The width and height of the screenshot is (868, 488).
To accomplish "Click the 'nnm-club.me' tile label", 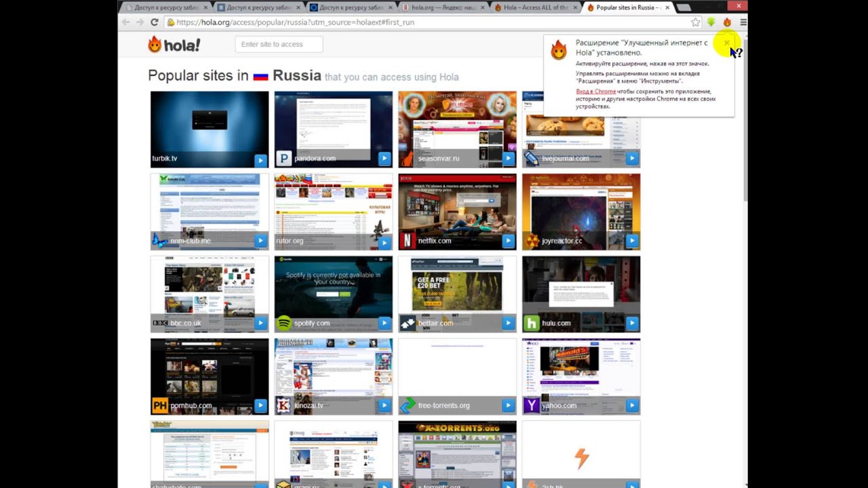I will click(x=191, y=241).
